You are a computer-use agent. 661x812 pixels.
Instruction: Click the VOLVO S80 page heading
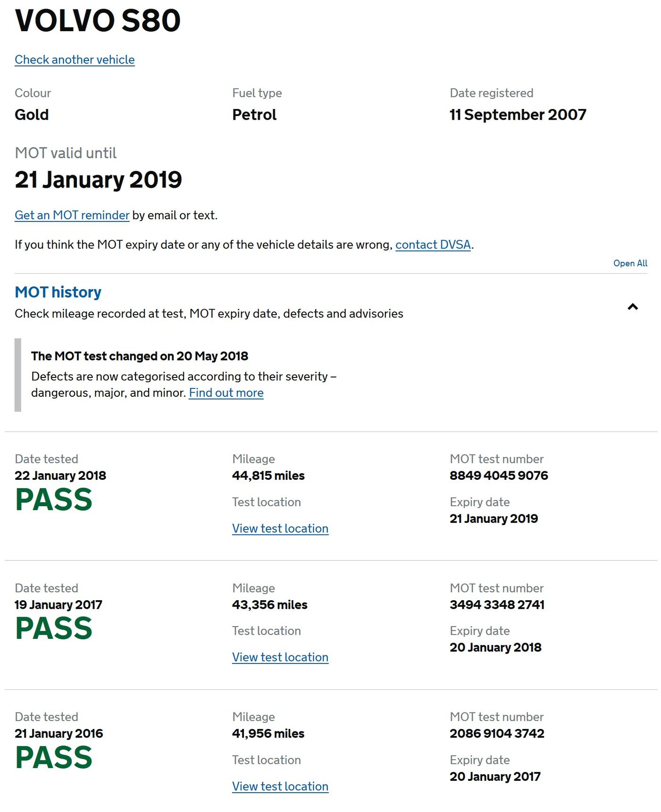[x=98, y=21]
